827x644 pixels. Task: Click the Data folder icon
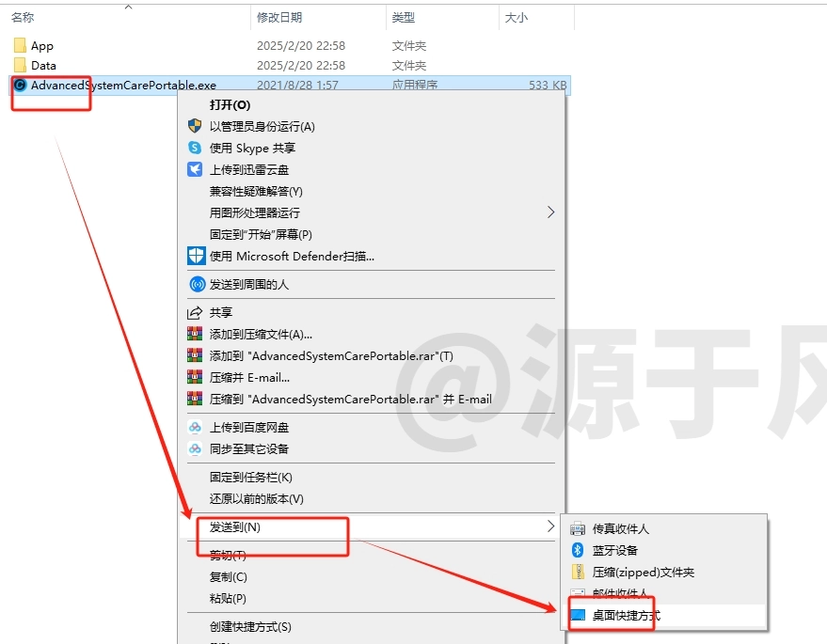point(20,66)
